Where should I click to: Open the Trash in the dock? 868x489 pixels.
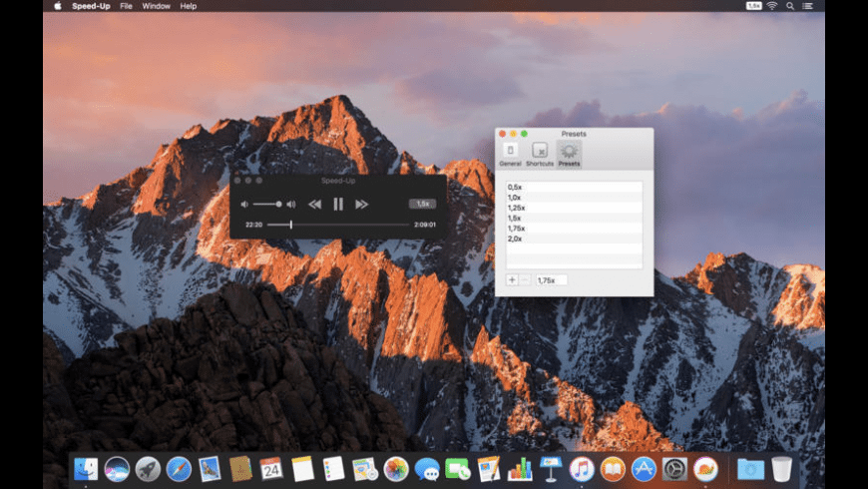tap(781, 469)
